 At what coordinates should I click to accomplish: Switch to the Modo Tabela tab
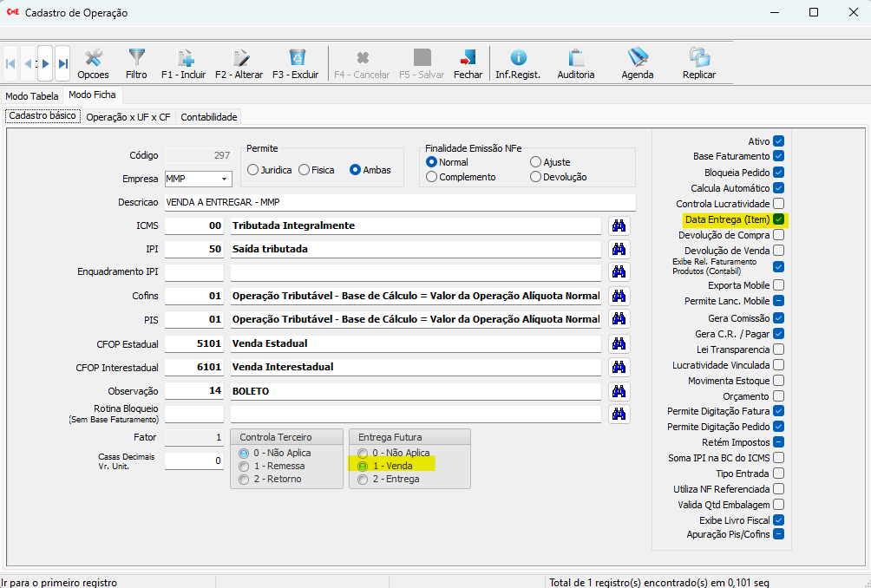(32, 96)
